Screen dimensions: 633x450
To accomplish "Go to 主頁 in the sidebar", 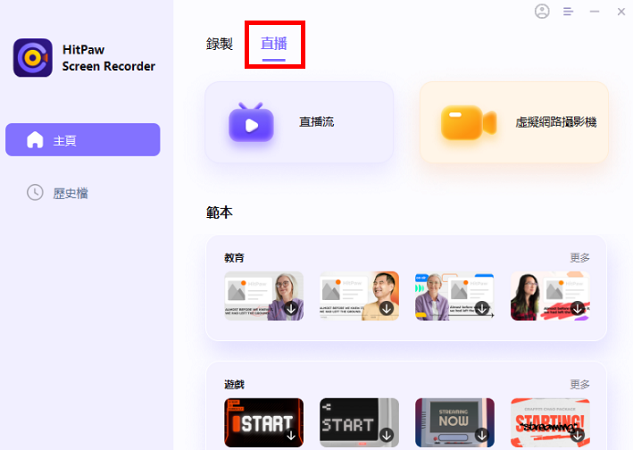I will click(x=82, y=140).
